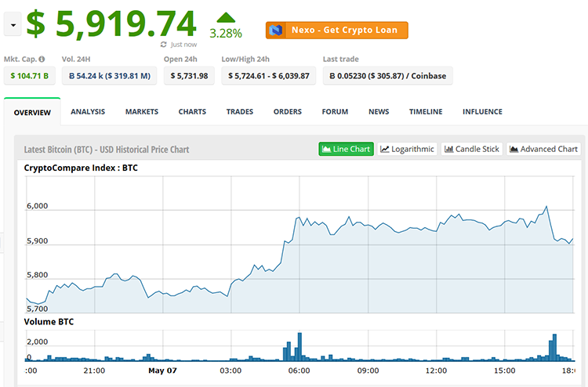Click the 21:00 time axis label
588x387 pixels.
pyautogui.click(x=94, y=371)
